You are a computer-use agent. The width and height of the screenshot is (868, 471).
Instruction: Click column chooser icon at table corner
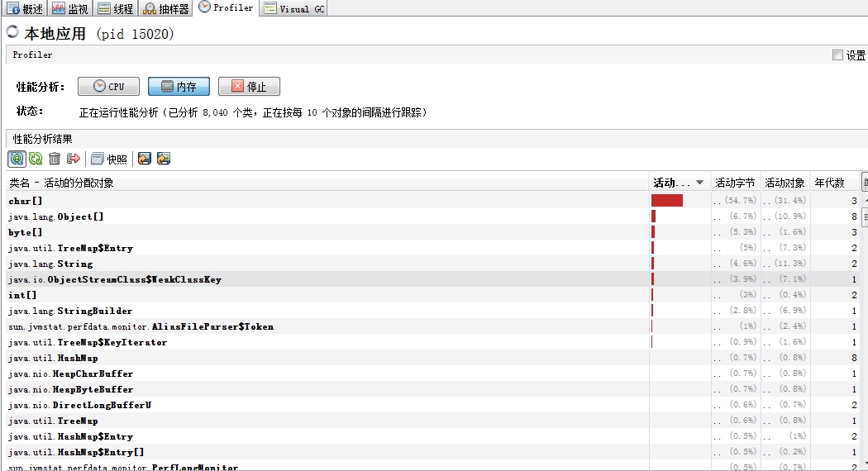tap(865, 183)
